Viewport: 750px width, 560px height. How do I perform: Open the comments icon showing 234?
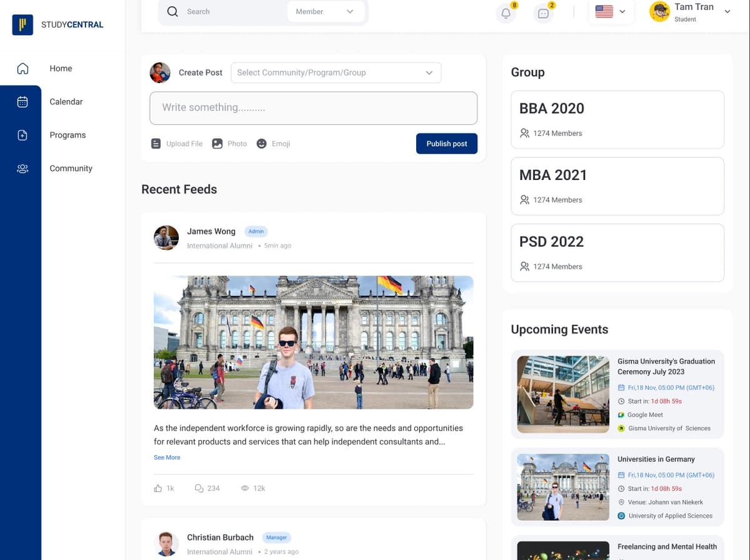pyautogui.click(x=199, y=487)
